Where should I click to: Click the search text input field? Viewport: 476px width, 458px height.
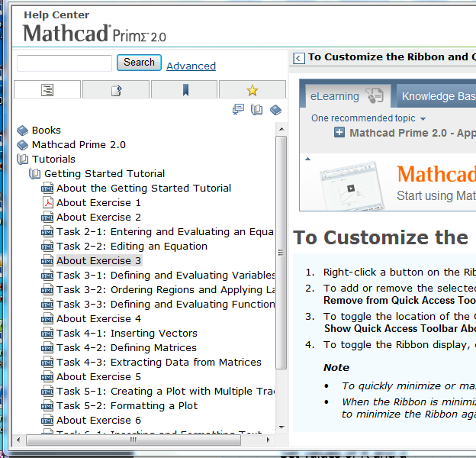click(64, 63)
